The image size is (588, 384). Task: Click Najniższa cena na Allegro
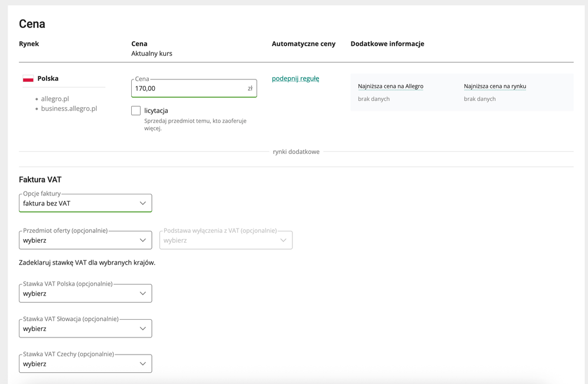pyautogui.click(x=390, y=86)
